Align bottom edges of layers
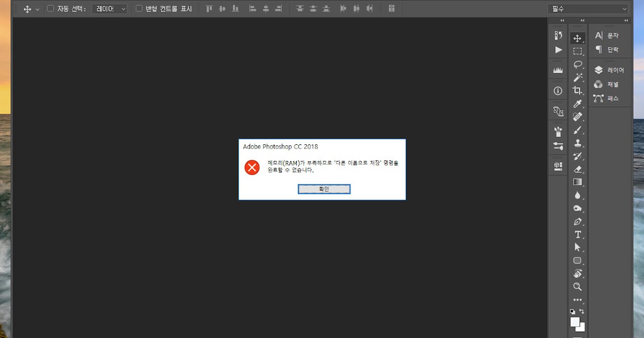The width and height of the screenshot is (644, 338). pos(235,9)
